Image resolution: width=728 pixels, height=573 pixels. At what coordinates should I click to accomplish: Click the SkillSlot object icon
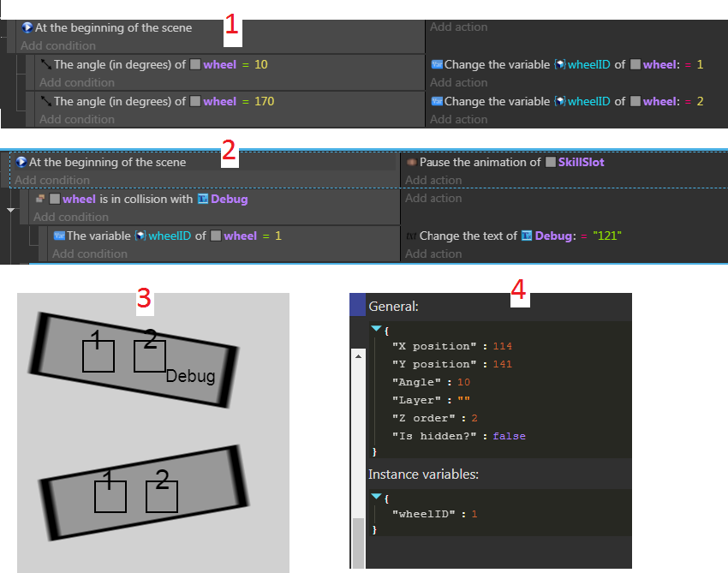pos(550,162)
